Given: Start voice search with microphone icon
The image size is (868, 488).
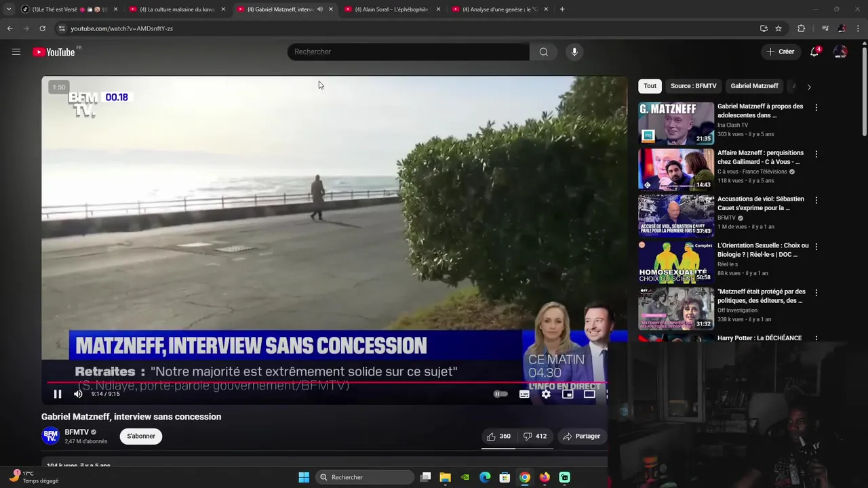Looking at the screenshot, I should (x=574, y=52).
